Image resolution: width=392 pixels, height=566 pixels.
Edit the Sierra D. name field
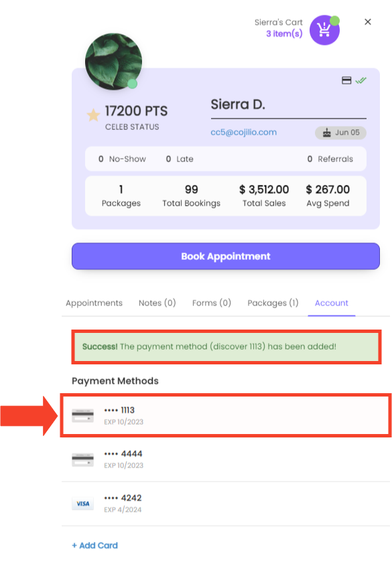288,107
